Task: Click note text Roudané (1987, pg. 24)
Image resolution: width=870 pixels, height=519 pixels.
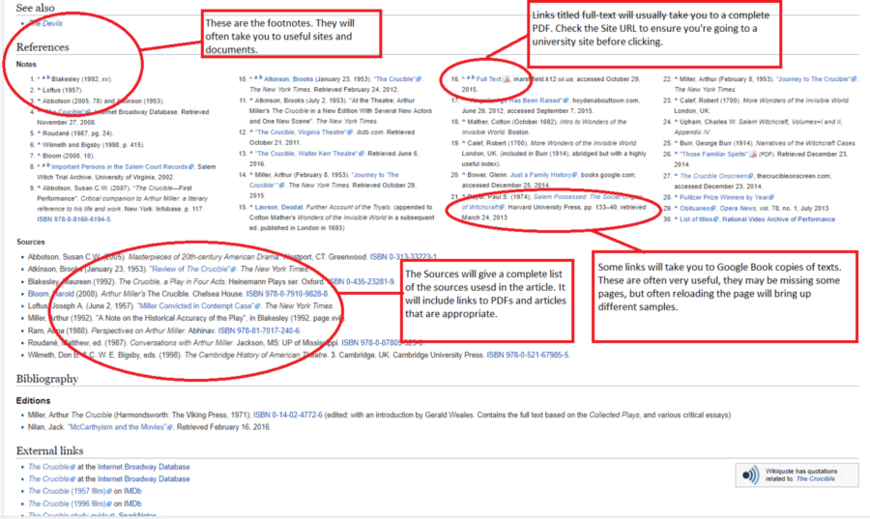Action: coord(79,133)
